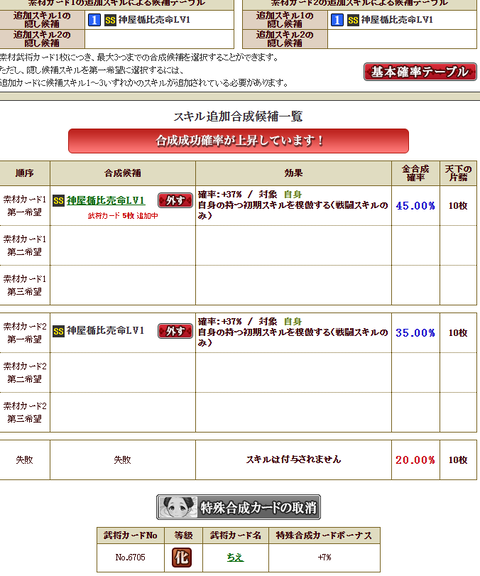Click the 化 rank icon

[182, 557]
